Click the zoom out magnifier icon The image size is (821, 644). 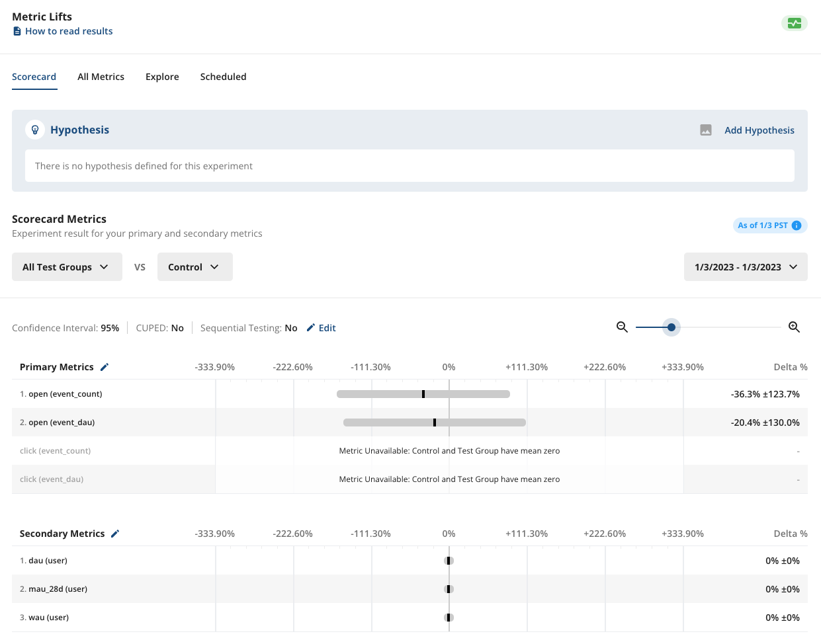pyautogui.click(x=621, y=327)
